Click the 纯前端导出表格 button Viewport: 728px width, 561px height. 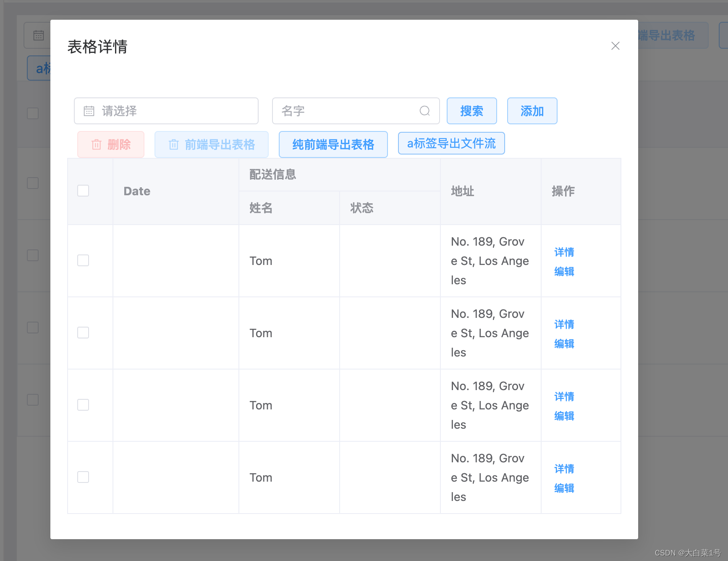(x=333, y=144)
